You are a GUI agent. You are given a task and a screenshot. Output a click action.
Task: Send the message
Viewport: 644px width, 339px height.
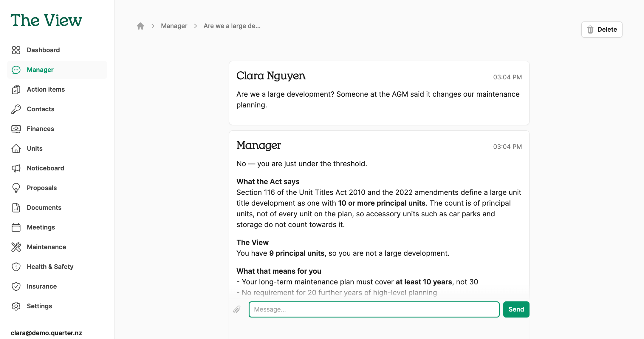tap(516, 309)
